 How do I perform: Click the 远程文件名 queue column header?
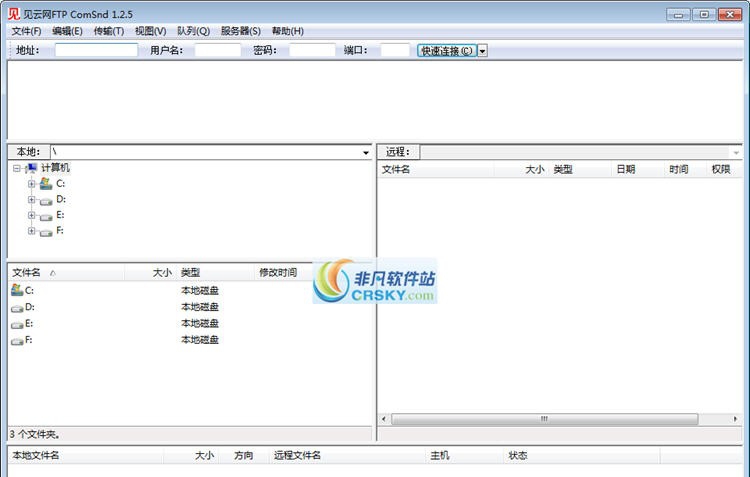[x=348, y=455]
